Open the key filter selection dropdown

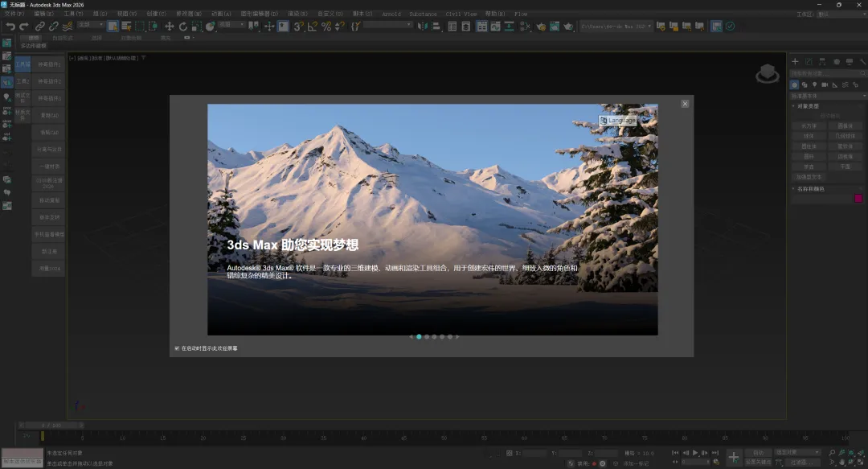tap(798, 452)
